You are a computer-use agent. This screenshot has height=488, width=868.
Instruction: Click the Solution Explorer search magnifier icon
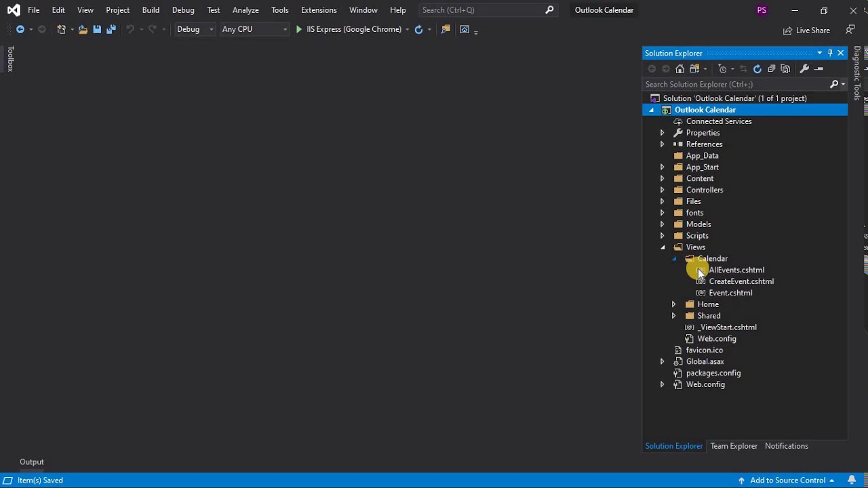(834, 84)
